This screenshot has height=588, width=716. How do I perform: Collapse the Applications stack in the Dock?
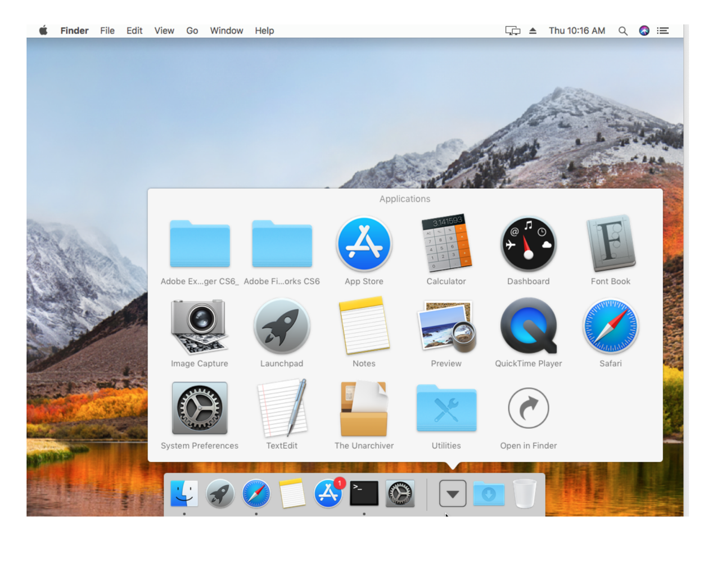click(x=453, y=493)
